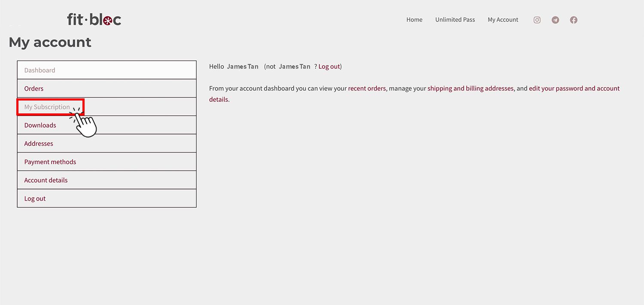Open Orders in the sidebar menu

[x=34, y=88]
